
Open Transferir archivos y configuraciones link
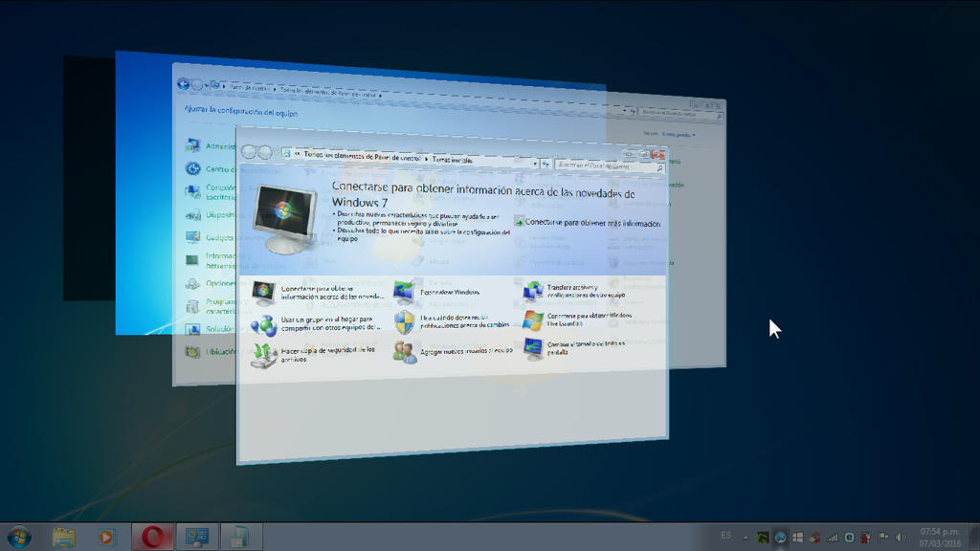tap(587, 291)
